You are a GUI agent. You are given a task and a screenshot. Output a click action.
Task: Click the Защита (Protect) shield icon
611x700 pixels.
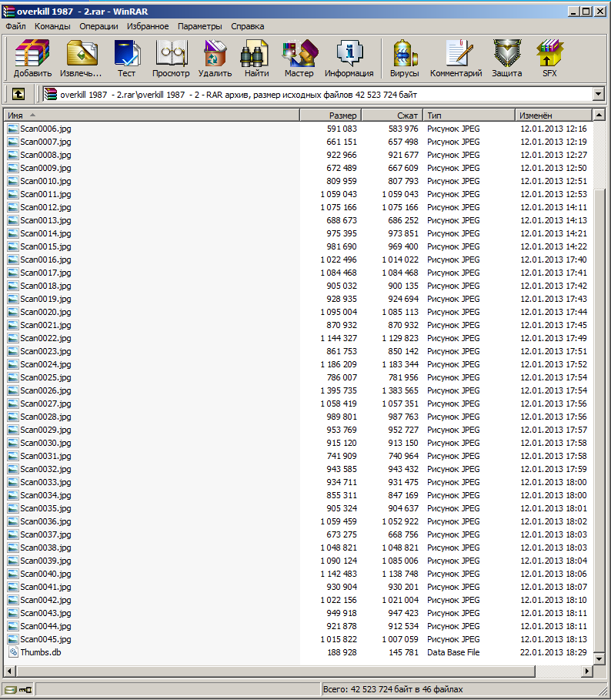[507, 59]
